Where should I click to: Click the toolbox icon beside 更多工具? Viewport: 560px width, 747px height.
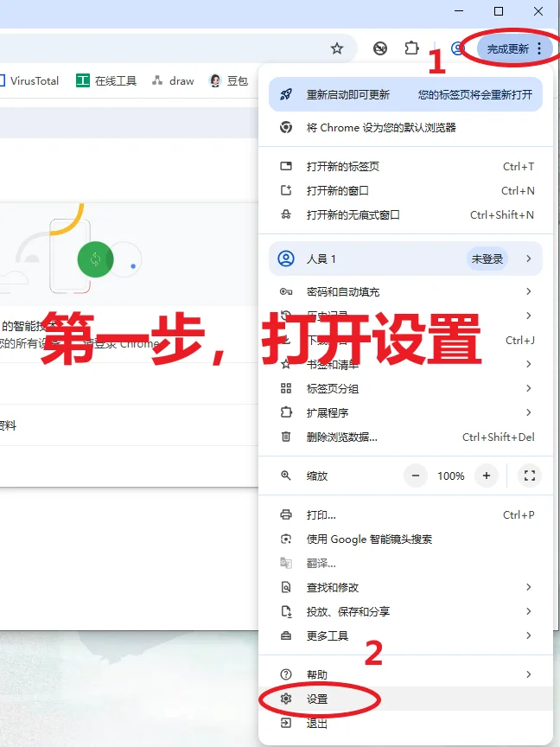pos(286,636)
